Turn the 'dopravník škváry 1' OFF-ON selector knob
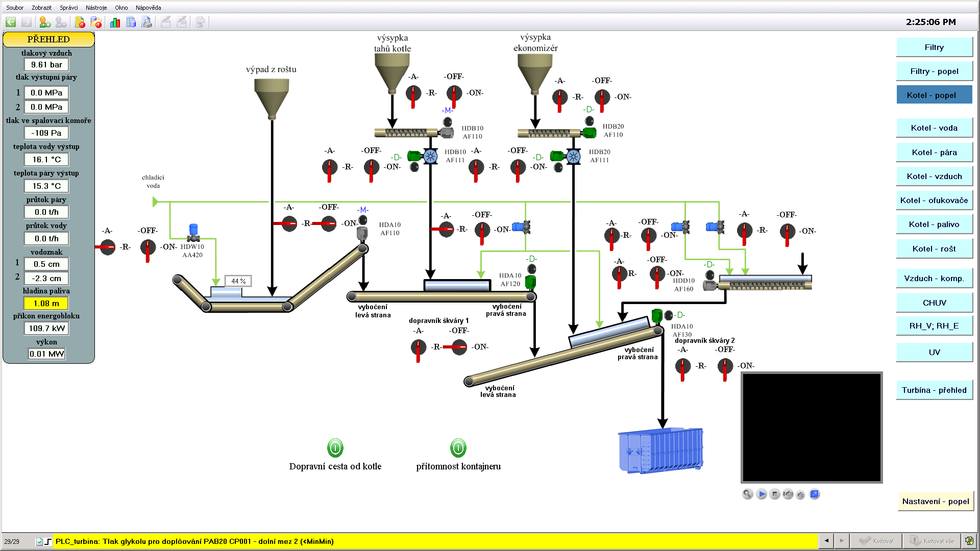The height and width of the screenshot is (551, 980). (x=459, y=347)
